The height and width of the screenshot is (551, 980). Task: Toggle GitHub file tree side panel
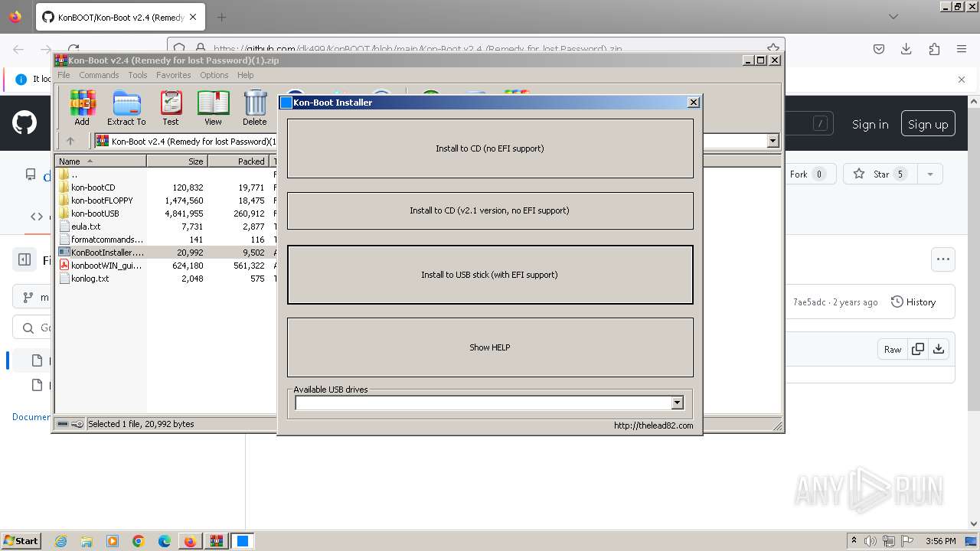pyautogui.click(x=24, y=260)
